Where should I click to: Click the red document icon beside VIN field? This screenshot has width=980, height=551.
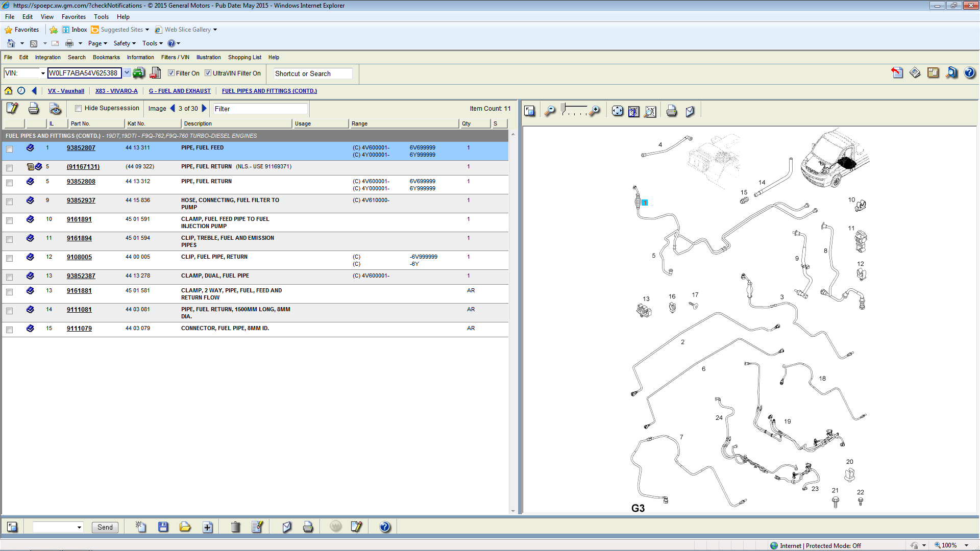(155, 73)
